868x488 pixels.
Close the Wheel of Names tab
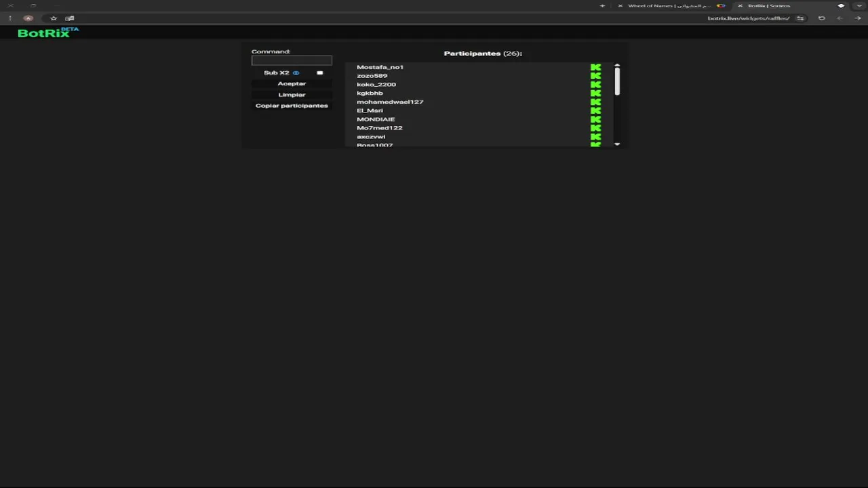pos(620,5)
